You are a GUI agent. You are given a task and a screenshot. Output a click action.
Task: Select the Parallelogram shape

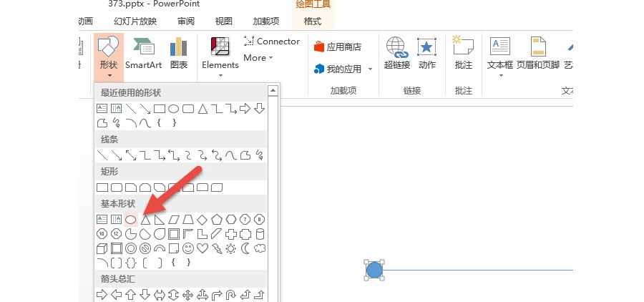pyautogui.click(x=174, y=220)
